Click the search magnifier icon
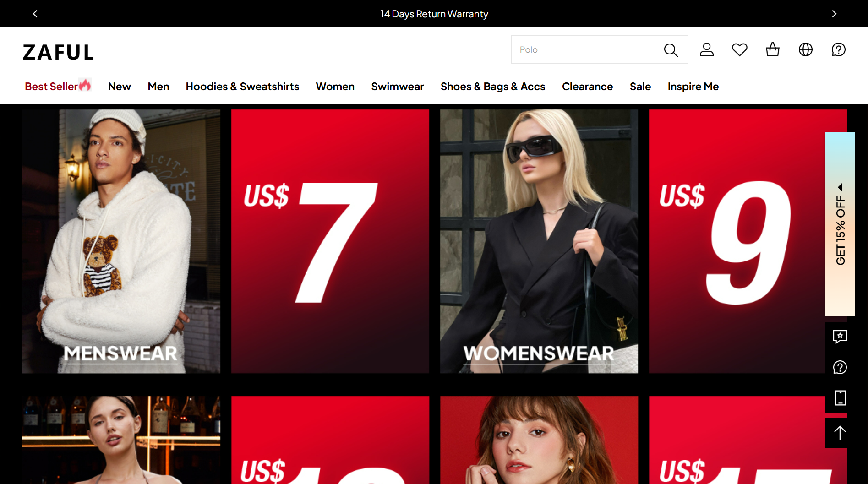The height and width of the screenshot is (484, 868). coord(671,50)
